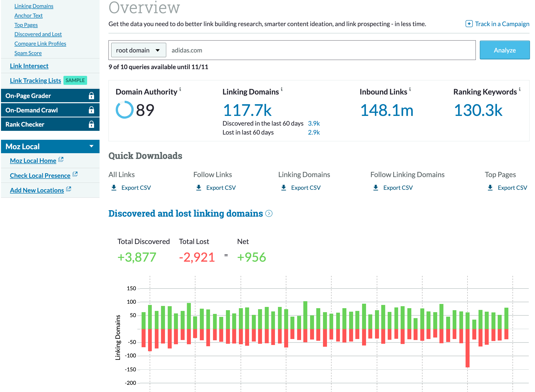
Task: Click the Domain Authority circular gauge
Action: [125, 110]
